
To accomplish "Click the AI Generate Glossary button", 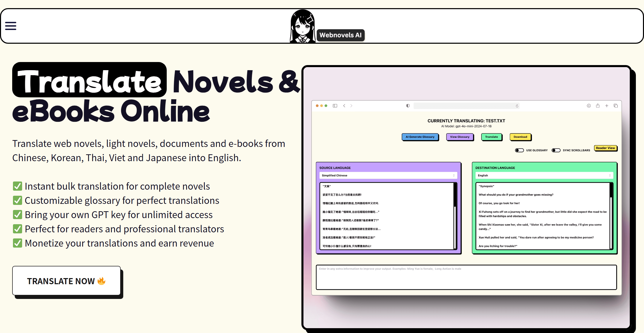I will 420,137.
